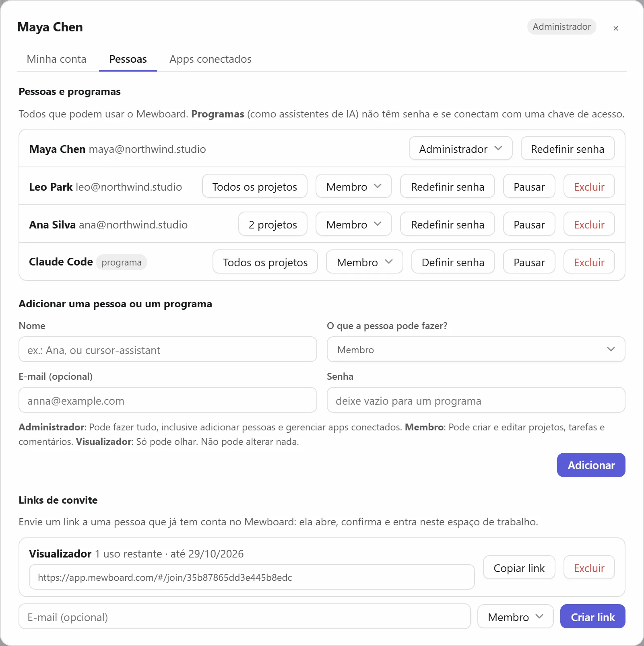Open the invite link Membro role dropdown

tap(515, 616)
